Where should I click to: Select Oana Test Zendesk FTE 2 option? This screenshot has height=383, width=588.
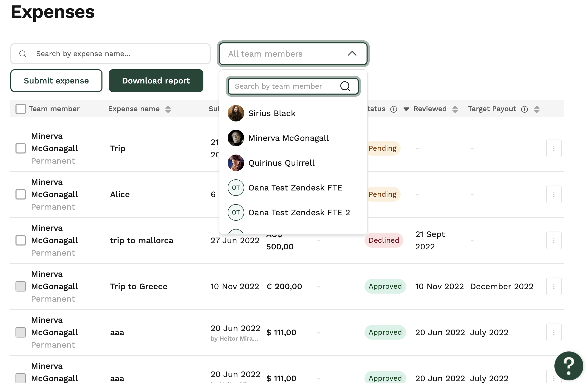pyautogui.click(x=293, y=212)
